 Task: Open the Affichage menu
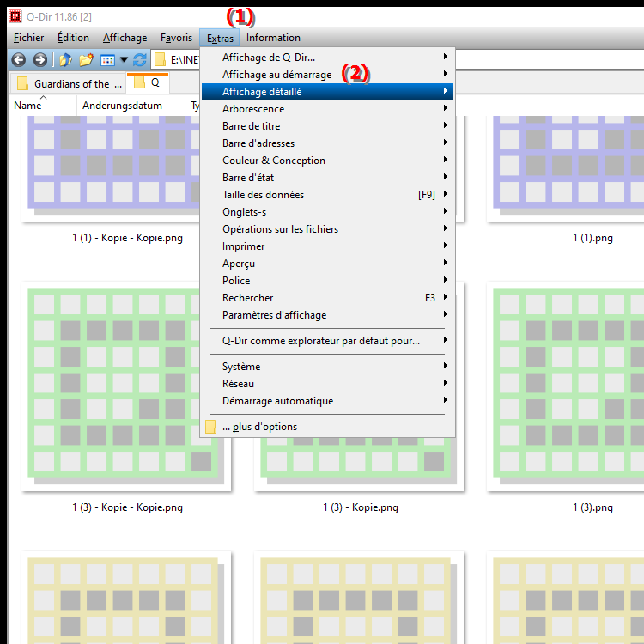click(x=125, y=38)
